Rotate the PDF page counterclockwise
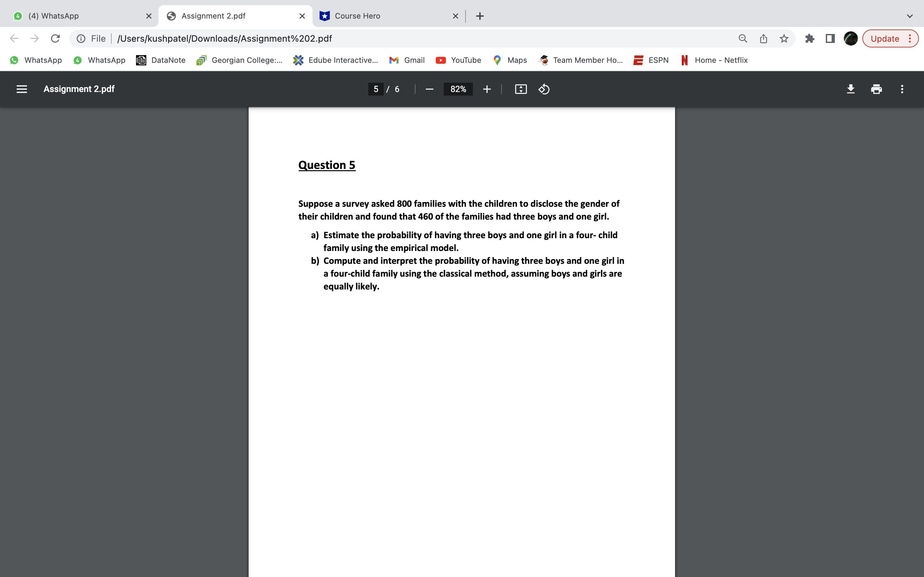Viewport: 924px width, 577px height. point(544,89)
